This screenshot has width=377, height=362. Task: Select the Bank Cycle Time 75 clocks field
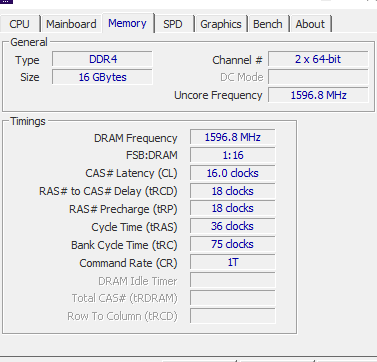(233, 244)
